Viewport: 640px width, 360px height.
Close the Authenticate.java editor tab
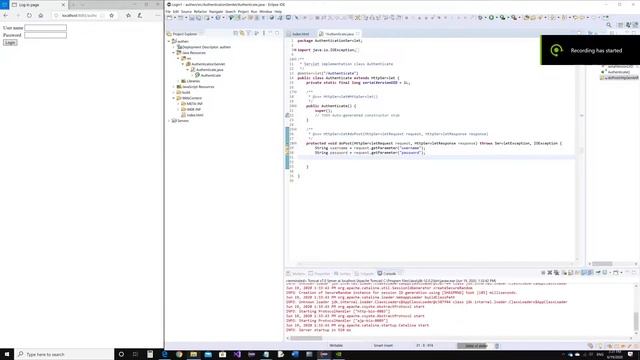tap(358, 34)
